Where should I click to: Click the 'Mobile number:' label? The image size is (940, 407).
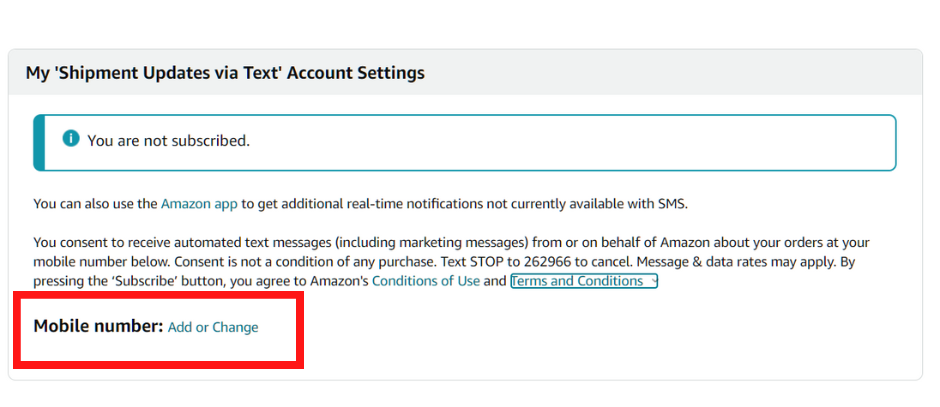pyautogui.click(x=98, y=326)
